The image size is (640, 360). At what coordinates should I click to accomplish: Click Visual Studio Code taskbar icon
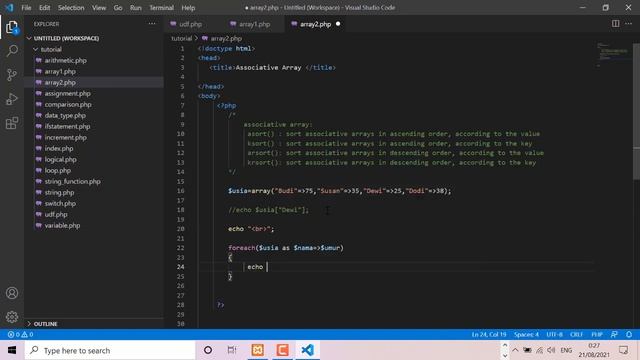point(307,350)
